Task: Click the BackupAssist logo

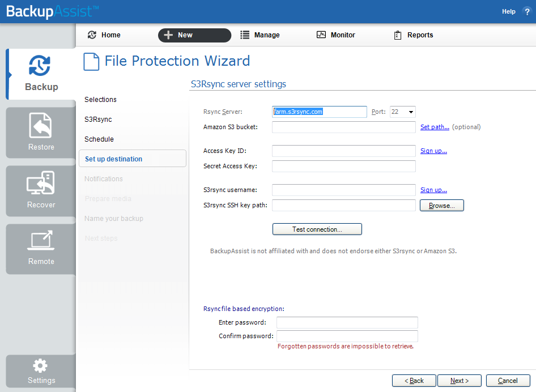Action: coord(52,12)
